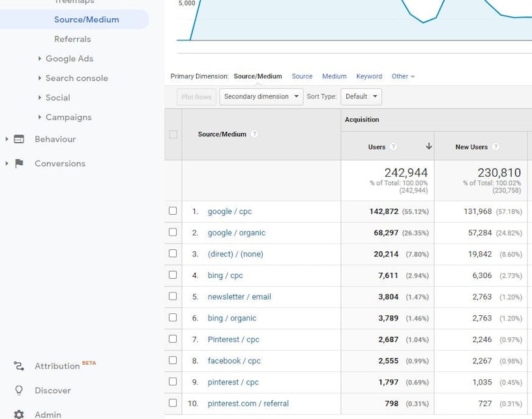
Task: Check the facebook / cpc row checkbox
Action: tap(173, 360)
